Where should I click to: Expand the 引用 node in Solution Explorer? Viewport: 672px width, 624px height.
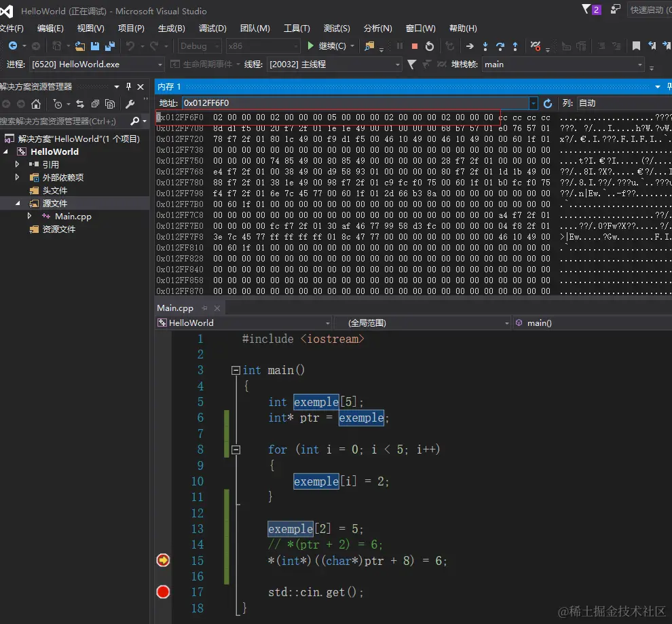pyautogui.click(x=17, y=164)
